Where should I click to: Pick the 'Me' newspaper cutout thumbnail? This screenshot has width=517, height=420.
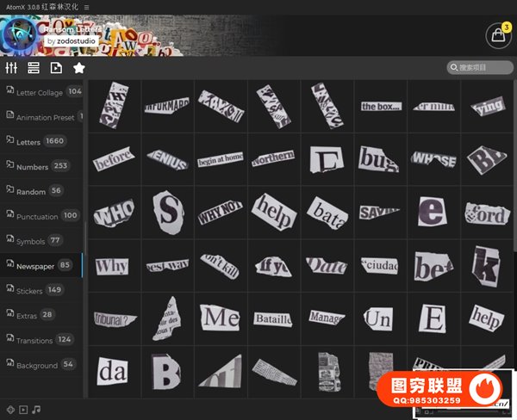[x=221, y=318]
